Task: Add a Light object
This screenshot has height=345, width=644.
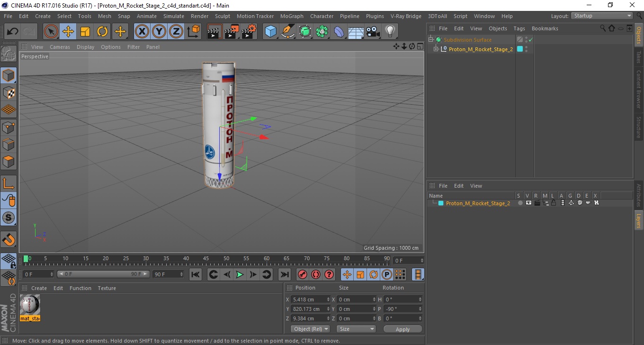Action: [x=390, y=32]
